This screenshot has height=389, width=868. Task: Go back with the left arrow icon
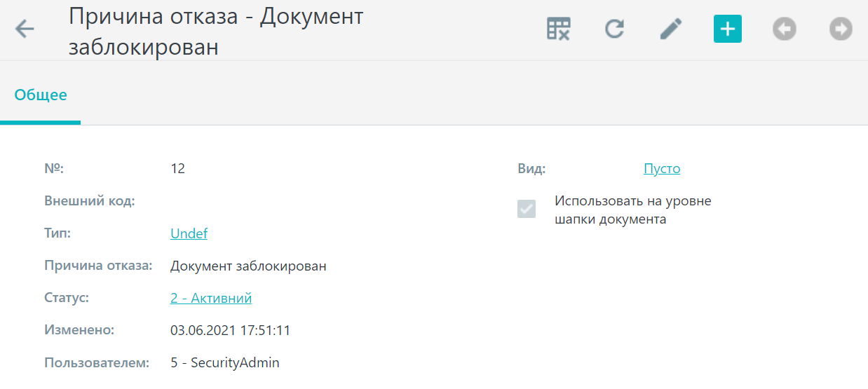25,29
